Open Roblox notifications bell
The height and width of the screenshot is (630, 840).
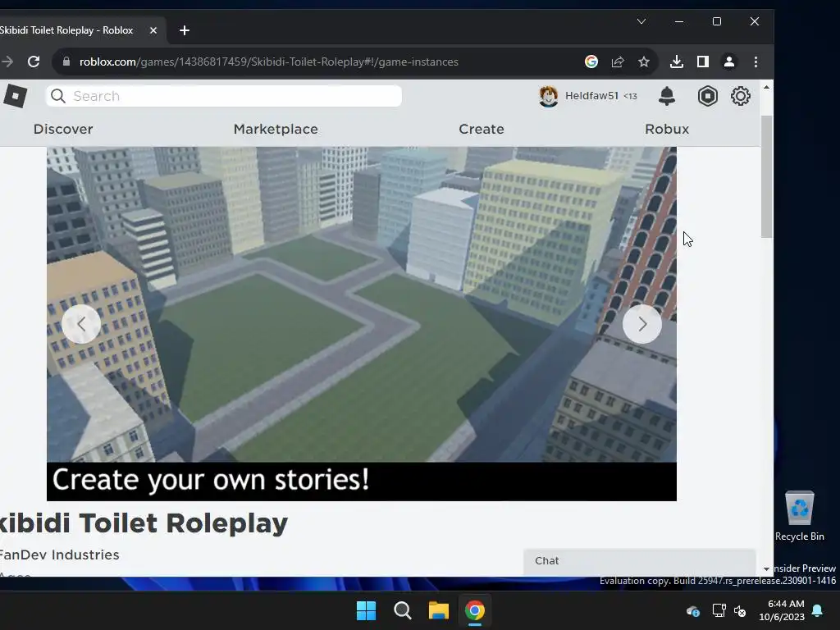[667, 96]
